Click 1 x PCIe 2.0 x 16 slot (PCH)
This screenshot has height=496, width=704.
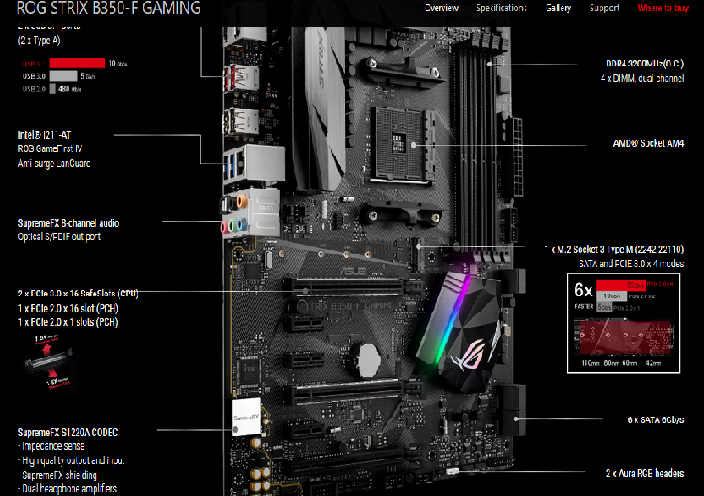pos(67,308)
